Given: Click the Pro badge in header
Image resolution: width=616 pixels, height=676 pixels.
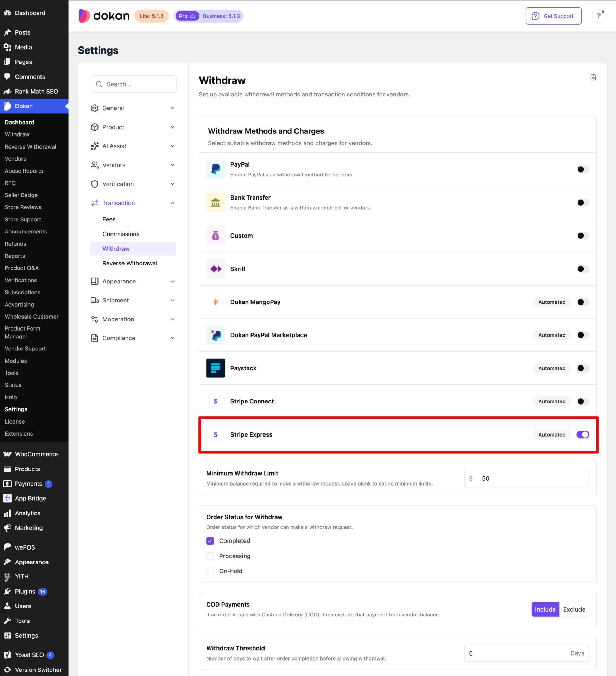Looking at the screenshot, I should click(x=187, y=16).
